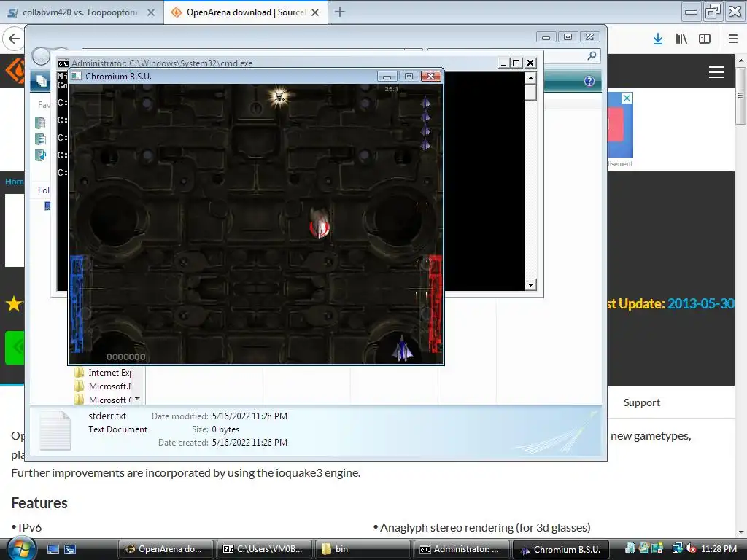This screenshot has height=560, width=747.
Task: Open the Firefox hamburger application menu
Action: (732, 39)
